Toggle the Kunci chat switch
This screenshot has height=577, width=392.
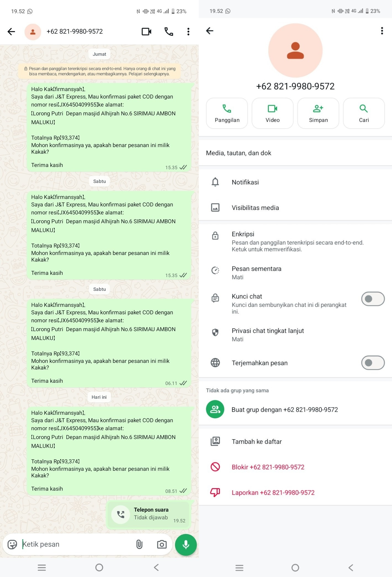(373, 299)
